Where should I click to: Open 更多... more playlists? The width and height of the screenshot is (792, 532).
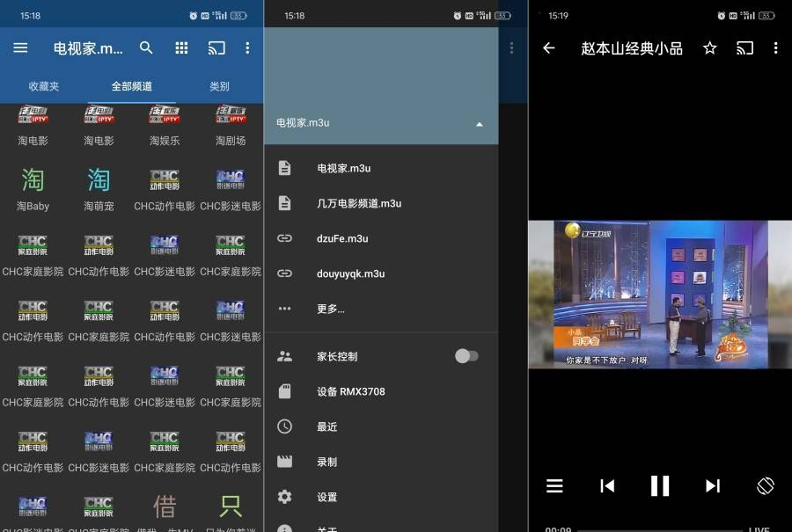pos(381,309)
